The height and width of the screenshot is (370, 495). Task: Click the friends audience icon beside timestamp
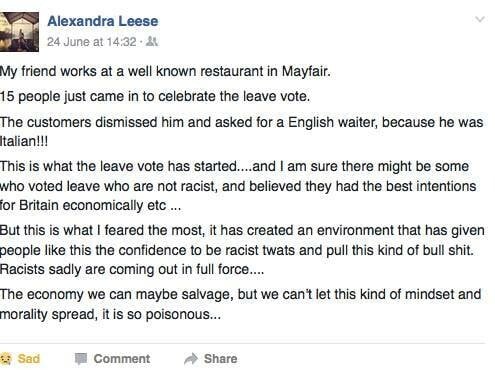click(x=152, y=42)
